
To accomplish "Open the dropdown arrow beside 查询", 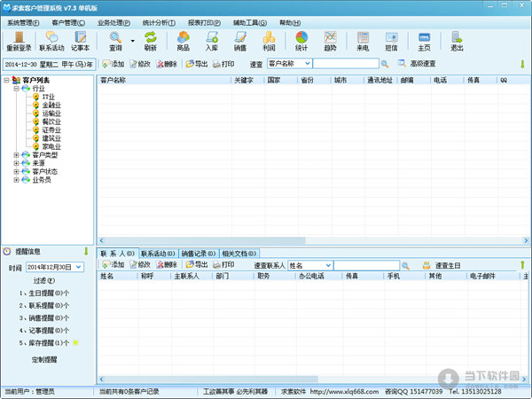I will click(x=133, y=41).
